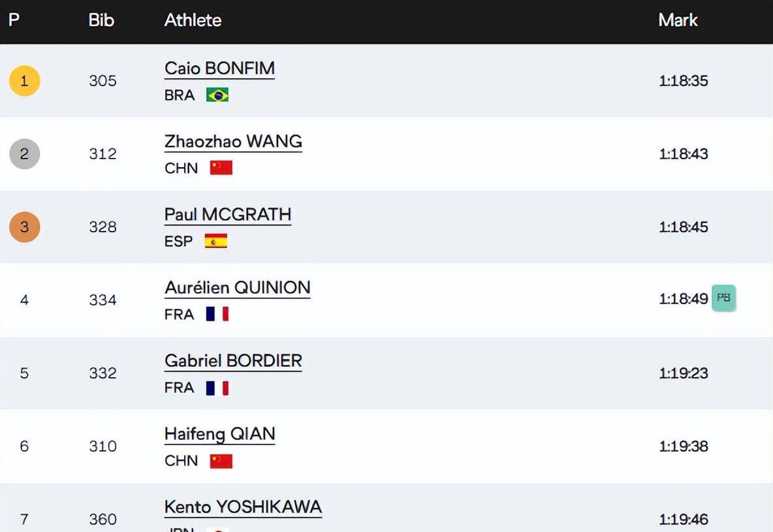The width and height of the screenshot is (773, 532).
Task: Click the Mark column header
Action: pyautogui.click(x=678, y=20)
